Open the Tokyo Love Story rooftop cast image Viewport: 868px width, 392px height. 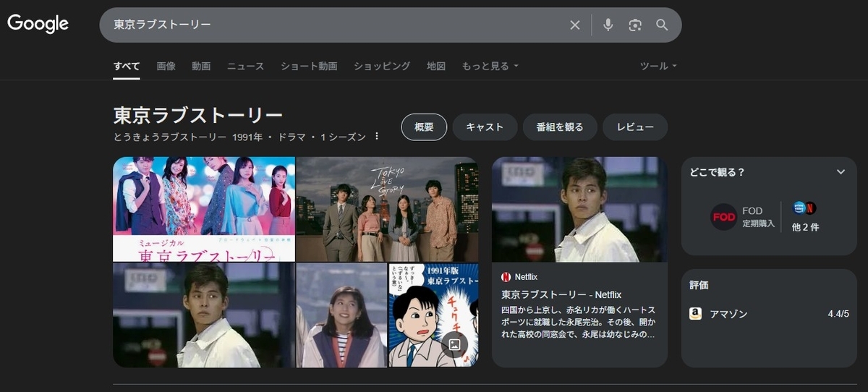tap(387, 209)
